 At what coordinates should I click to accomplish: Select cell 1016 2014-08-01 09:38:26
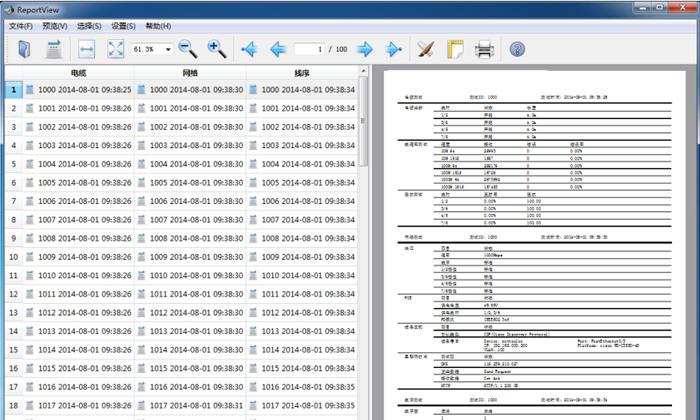coord(78,387)
